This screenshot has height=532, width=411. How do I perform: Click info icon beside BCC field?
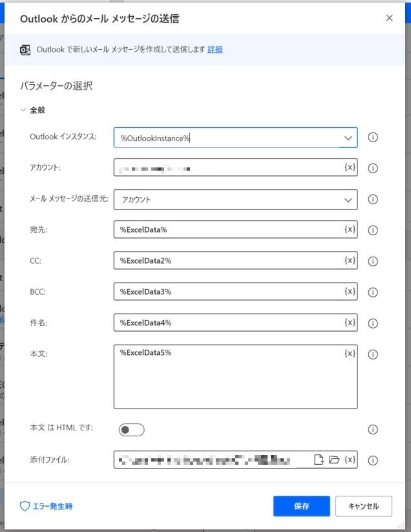coord(373,292)
